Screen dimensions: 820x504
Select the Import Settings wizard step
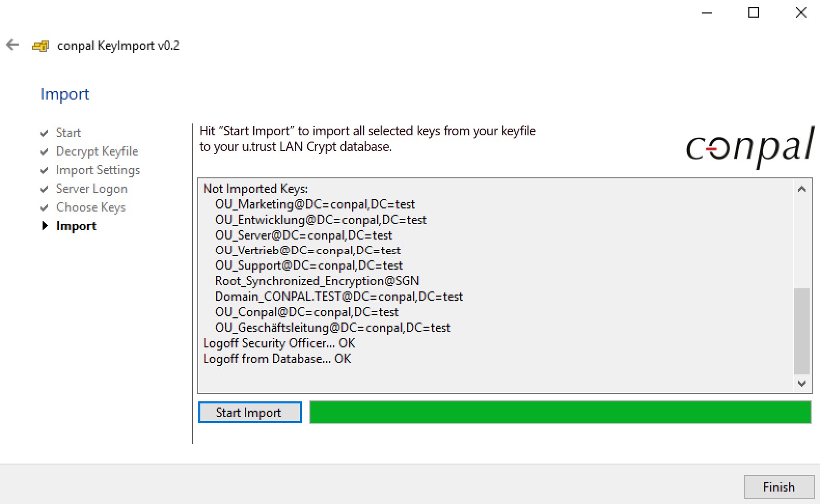(98, 170)
